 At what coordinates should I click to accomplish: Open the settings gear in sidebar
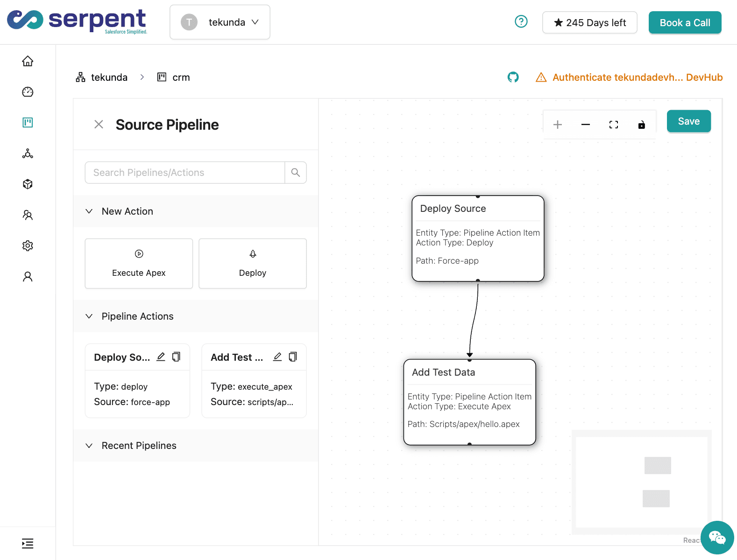[x=28, y=246]
